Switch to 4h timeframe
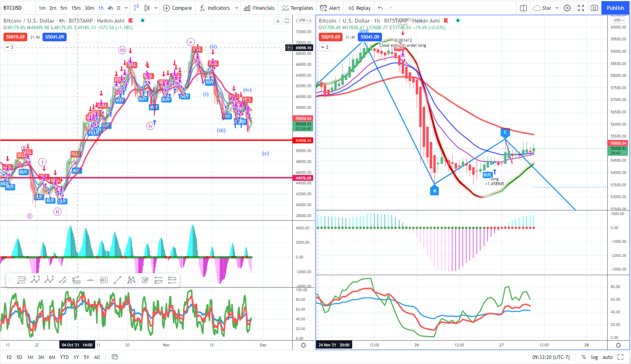The width and height of the screenshot is (631, 364). coord(110,8)
